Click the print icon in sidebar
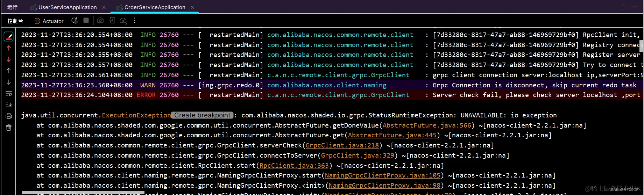This screenshot has width=644, height=195. (x=9, y=116)
